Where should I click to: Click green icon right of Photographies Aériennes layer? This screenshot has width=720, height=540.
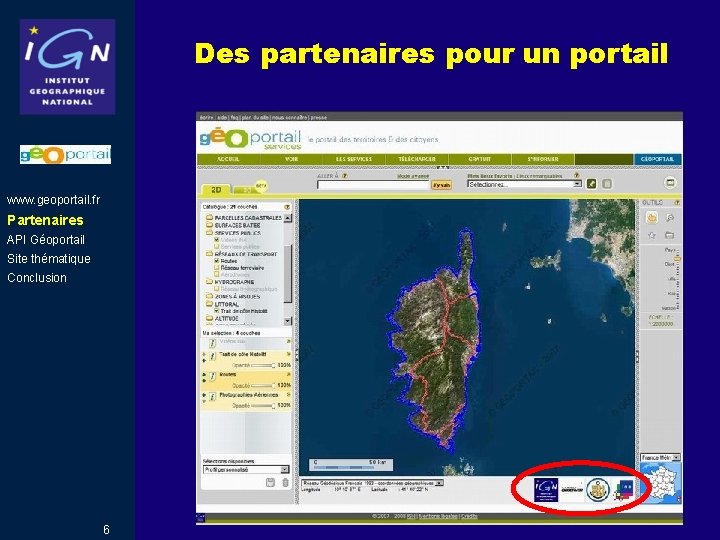coord(288,394)
